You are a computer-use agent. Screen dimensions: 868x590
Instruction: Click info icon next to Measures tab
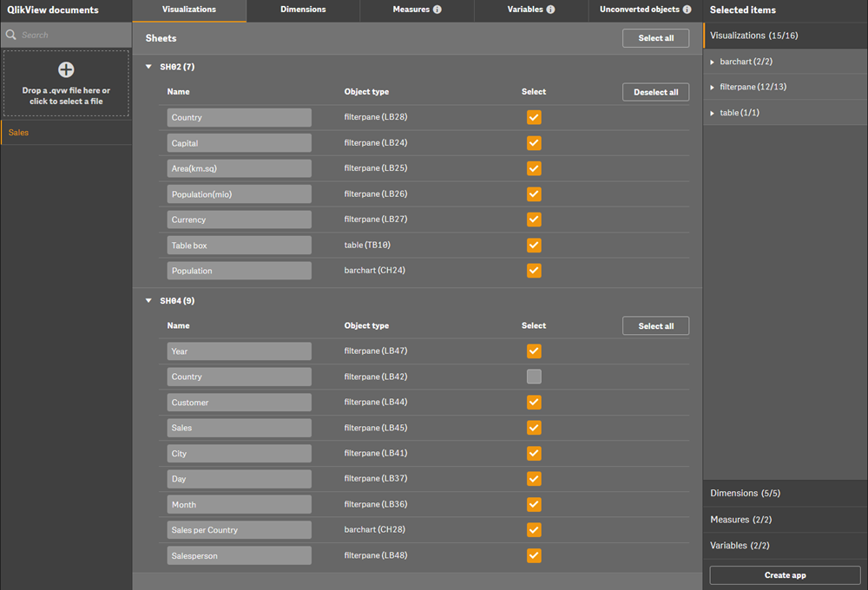(437, 10)
